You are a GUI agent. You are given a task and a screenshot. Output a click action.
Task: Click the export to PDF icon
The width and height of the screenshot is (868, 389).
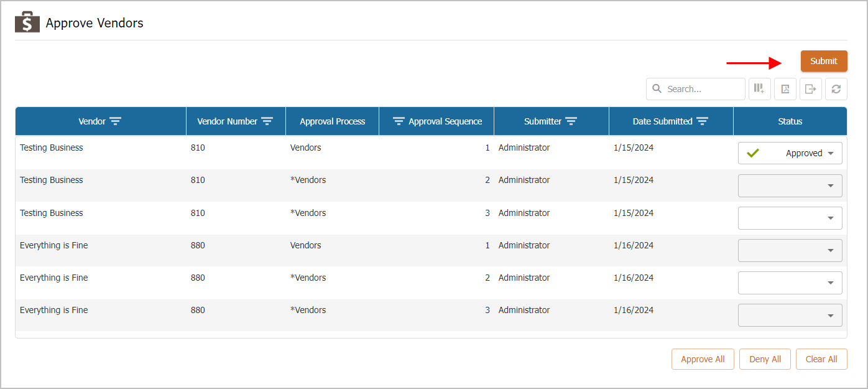pyautogui.click(x=785, y=89)
